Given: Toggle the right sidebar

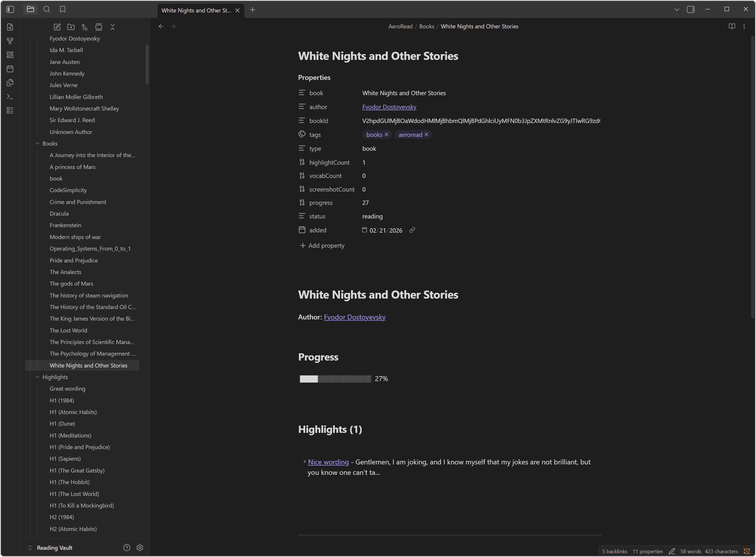Looking at the screenshot, I should tap(691, 10).
